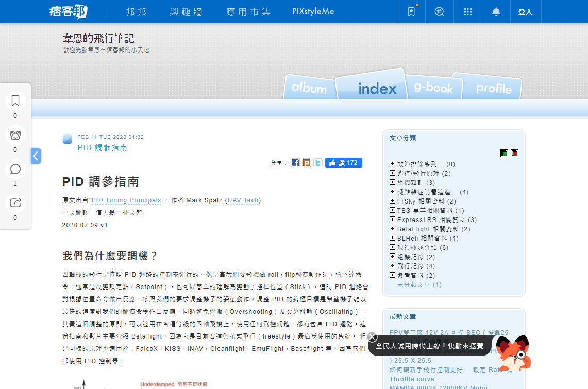Open 未分類文章 (1) link
This screenshot has height=389, width=588.
click(419, 285)
